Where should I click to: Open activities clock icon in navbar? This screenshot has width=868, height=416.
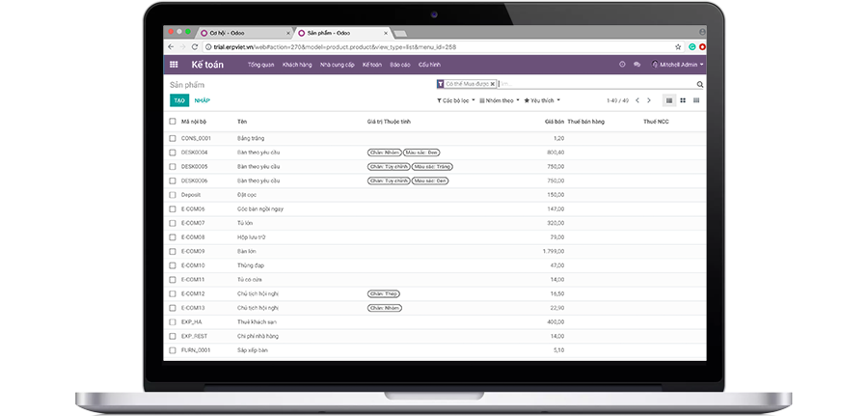click(622, 65)
